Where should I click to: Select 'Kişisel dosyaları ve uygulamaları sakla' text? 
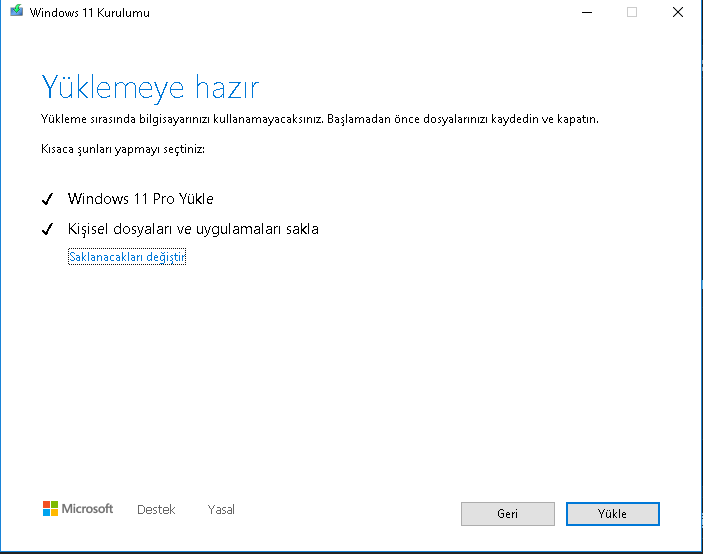tap(193, 229)
